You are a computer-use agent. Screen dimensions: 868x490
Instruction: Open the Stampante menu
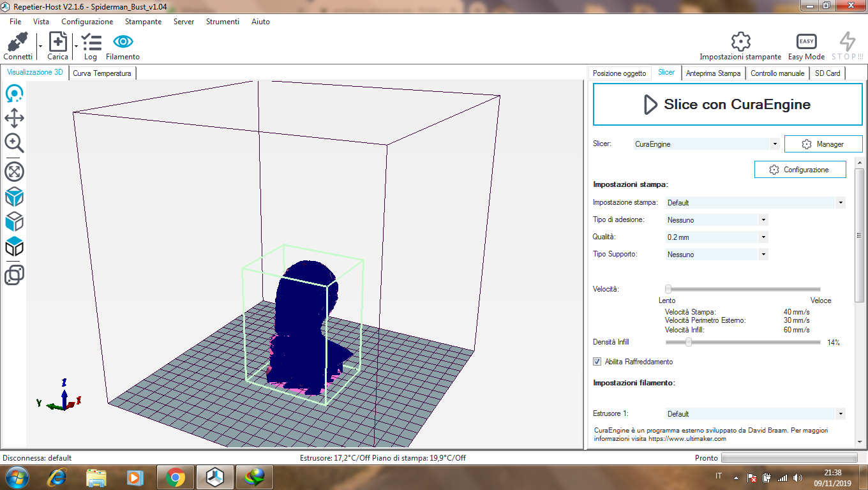coord(143,22)
